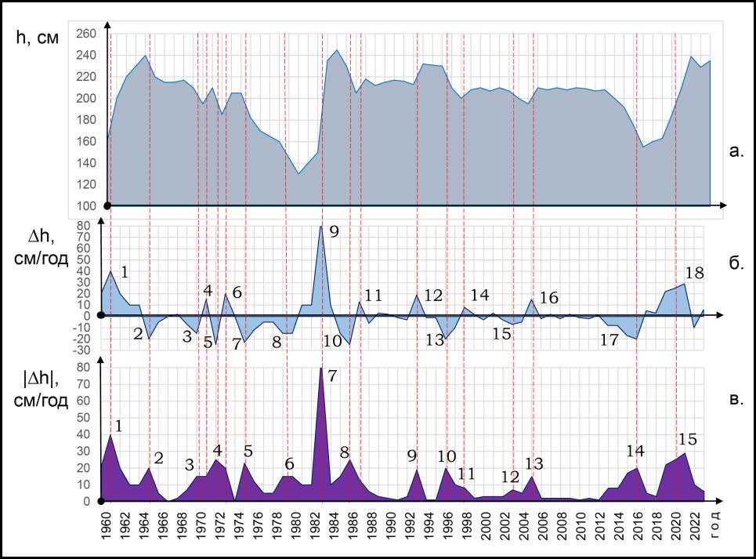Click the -20 tick label on the Δh axis
This screenshot has width=756, height=559.
click(x=81, y=339)
